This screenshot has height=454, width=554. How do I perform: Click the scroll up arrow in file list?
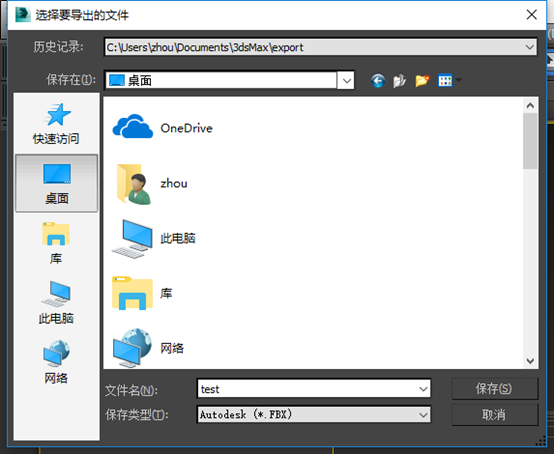530,105
